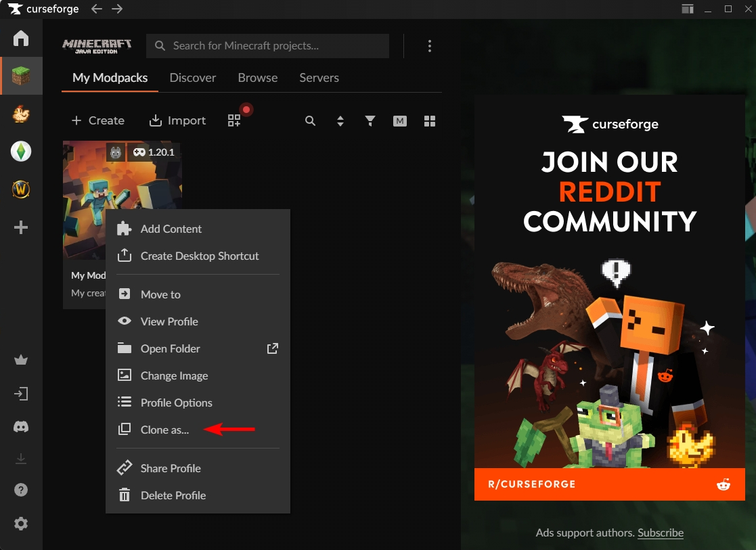Choose Add Content from context menu
Screen dimensions: 756x550
(198, 229)
